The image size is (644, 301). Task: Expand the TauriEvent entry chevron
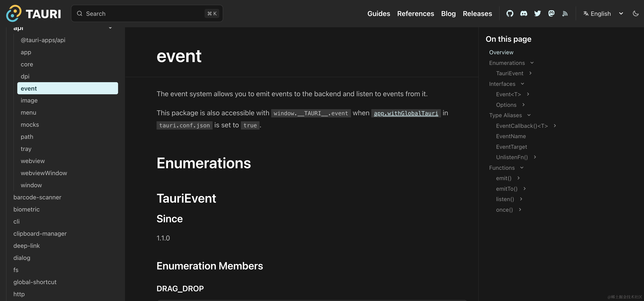pos(530,73)
